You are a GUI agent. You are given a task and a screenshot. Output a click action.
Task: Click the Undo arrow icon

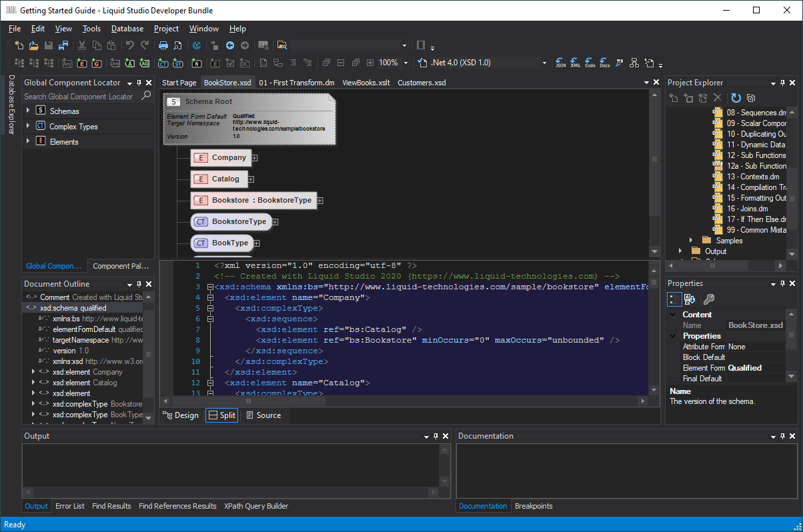point(129,45)
